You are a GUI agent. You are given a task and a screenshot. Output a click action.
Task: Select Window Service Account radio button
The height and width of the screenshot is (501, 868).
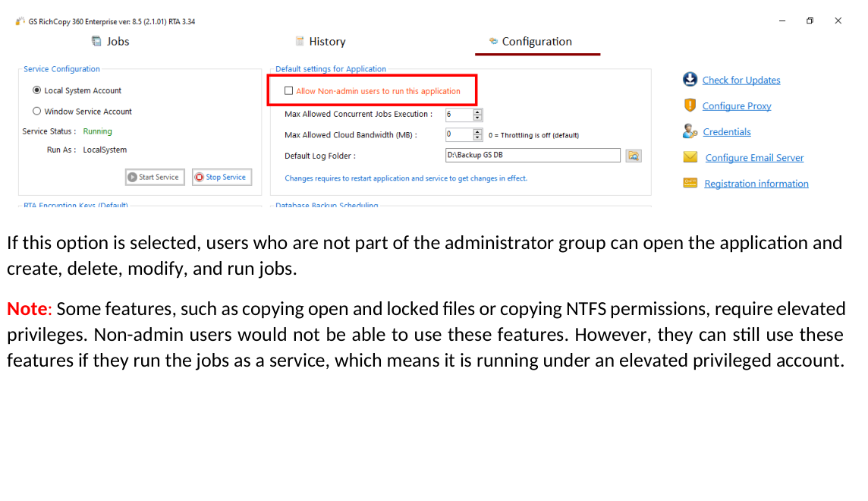(36, 112)
